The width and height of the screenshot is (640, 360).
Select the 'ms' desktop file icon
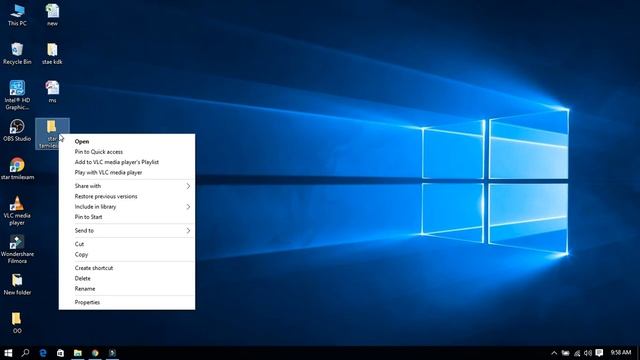52,92
